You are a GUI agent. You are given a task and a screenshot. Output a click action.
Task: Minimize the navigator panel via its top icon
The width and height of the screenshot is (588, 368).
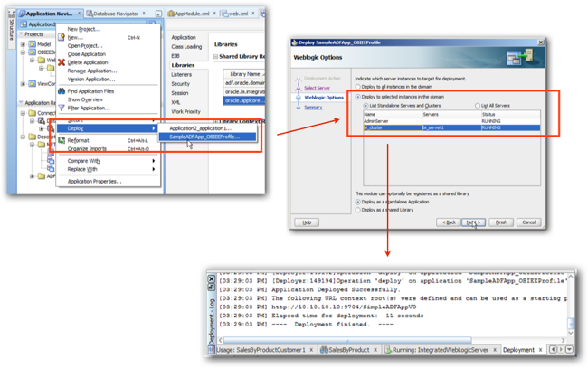[x=158, y=14]
